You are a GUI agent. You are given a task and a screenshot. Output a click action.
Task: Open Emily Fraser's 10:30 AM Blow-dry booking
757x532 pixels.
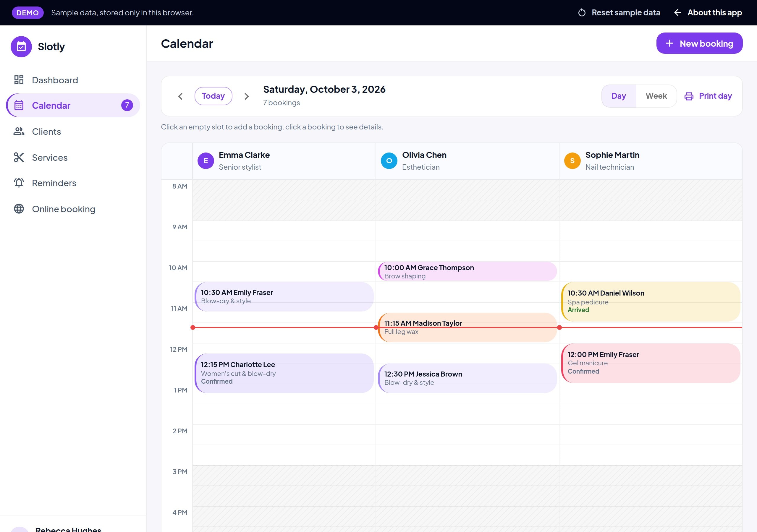pyautogui.click(x=284, y=297)
